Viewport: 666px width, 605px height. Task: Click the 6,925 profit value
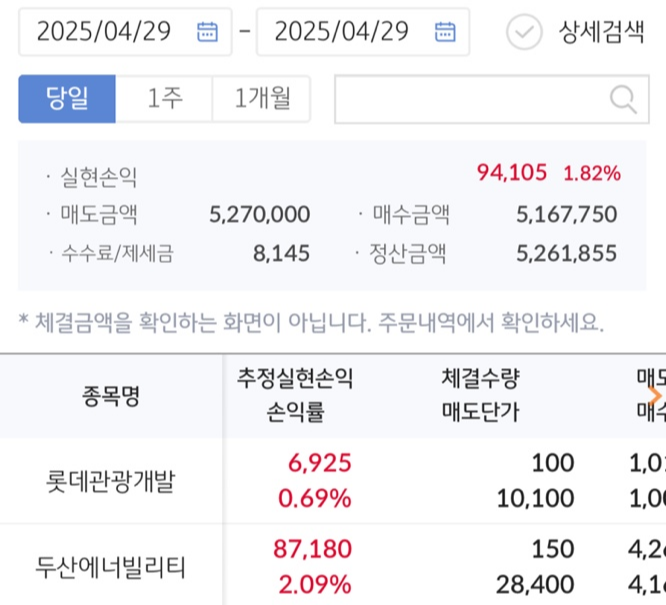320,463
